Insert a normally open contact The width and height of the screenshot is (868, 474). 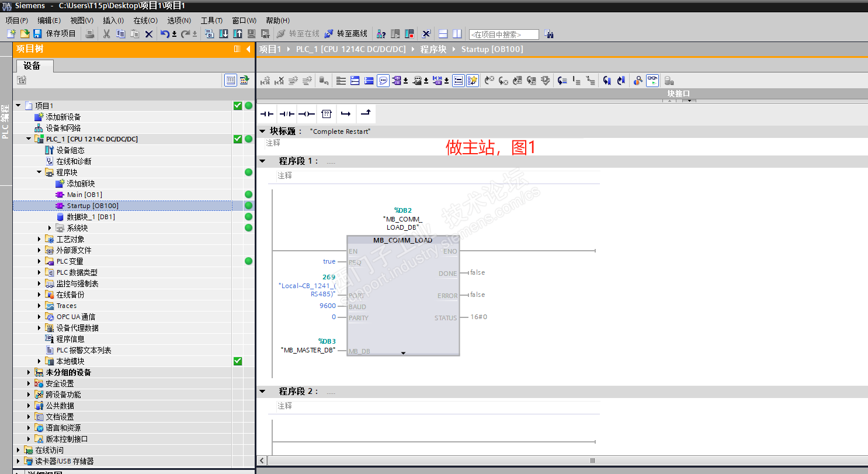point(267,113)
